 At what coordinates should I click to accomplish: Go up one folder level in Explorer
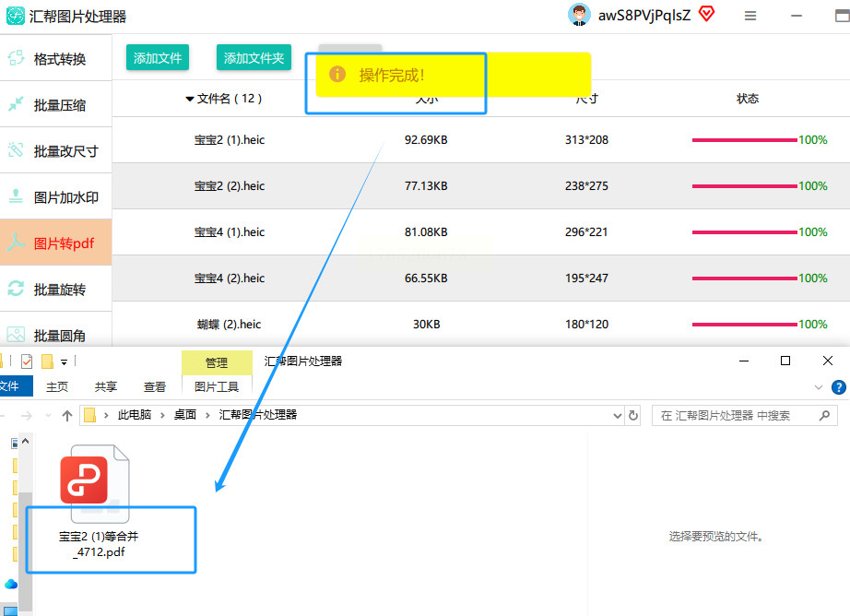point(67,416)
